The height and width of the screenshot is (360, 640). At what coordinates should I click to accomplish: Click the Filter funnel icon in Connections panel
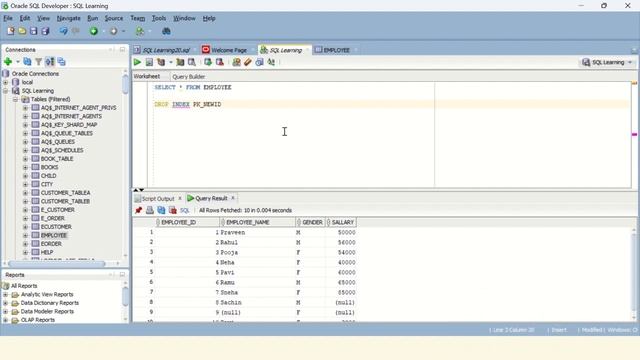point(38,62)
